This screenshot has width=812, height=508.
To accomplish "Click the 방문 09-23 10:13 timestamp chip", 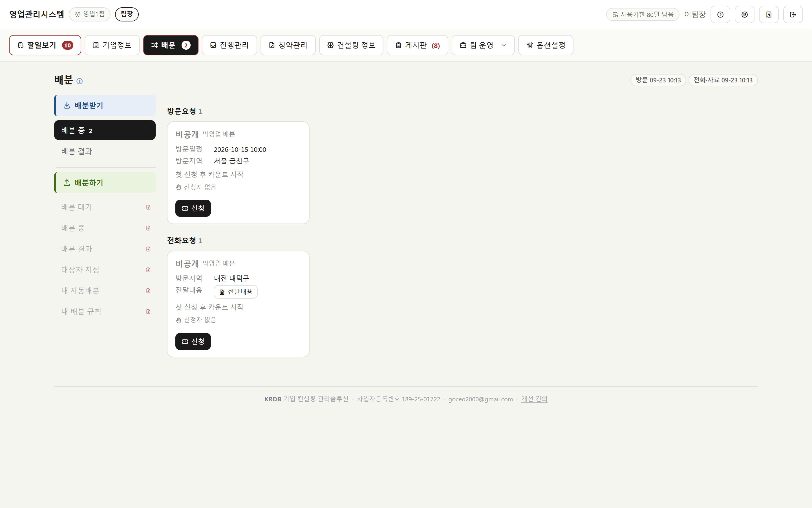I will (x=658, y=80).
